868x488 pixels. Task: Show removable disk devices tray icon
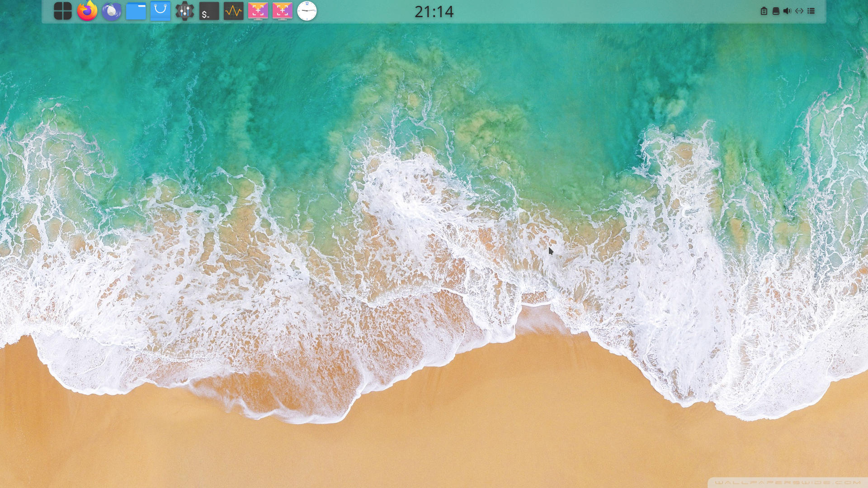[x=776, y=11]
